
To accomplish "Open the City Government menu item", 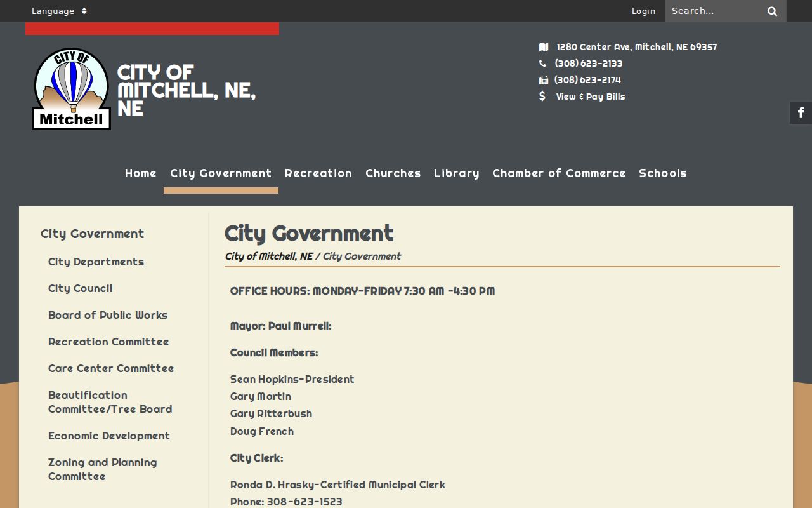I will pos(221,173).
